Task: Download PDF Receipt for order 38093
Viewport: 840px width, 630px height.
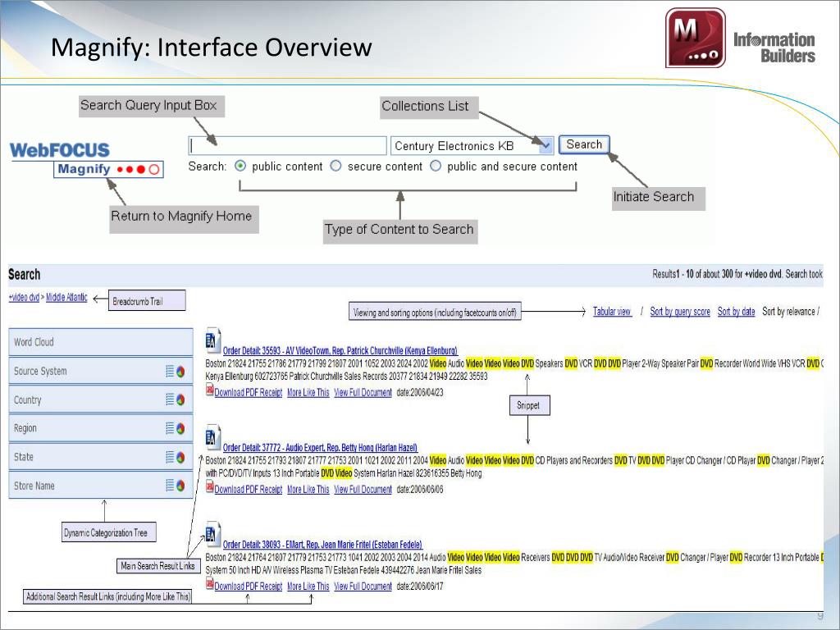Action: pyautogui.click(x=248, y=587)
